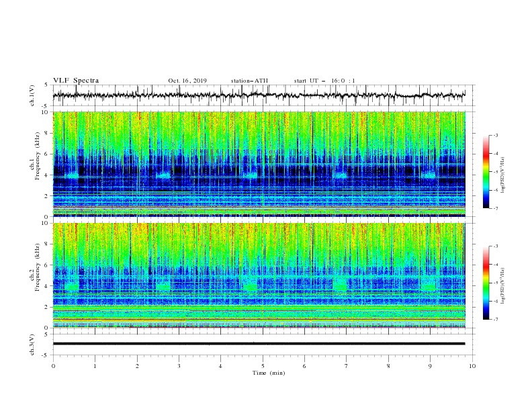Click the ch.2 spectrogram color bar
Viewport: 532px width, 411px height.
pyautogui.click(x=486, y=283)
